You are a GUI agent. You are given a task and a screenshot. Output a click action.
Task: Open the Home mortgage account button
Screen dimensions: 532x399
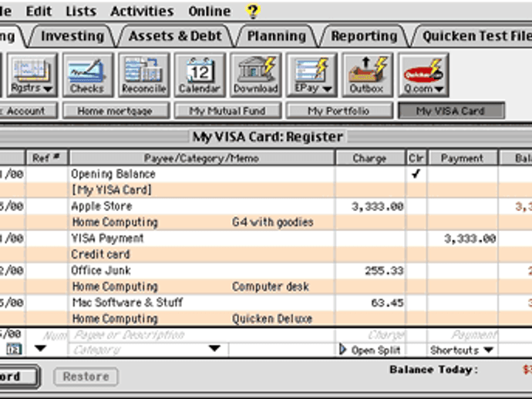116,111
